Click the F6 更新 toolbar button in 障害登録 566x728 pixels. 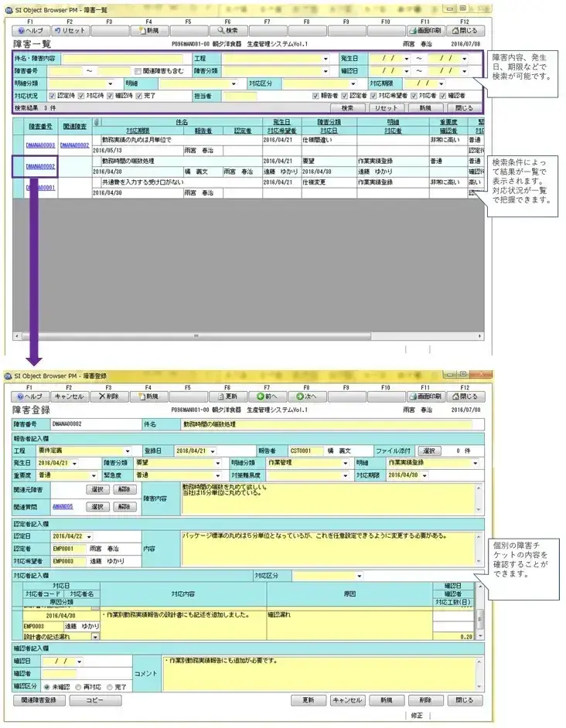coord(227,396)
